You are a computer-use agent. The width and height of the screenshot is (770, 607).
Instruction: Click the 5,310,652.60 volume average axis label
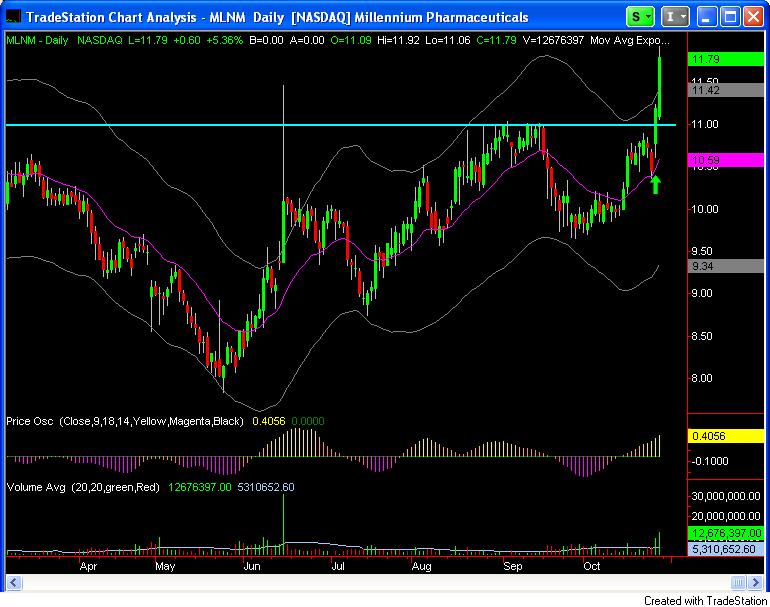coord(726,549)
